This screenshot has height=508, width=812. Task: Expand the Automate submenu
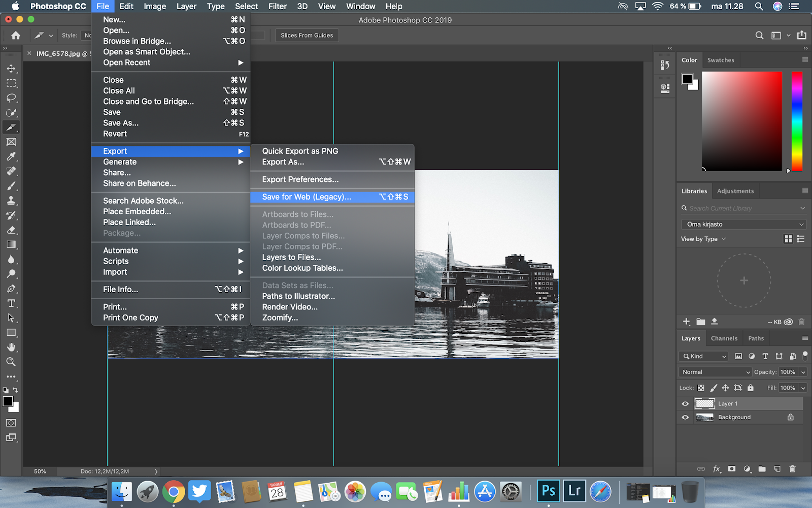click(x=171, y=250)
